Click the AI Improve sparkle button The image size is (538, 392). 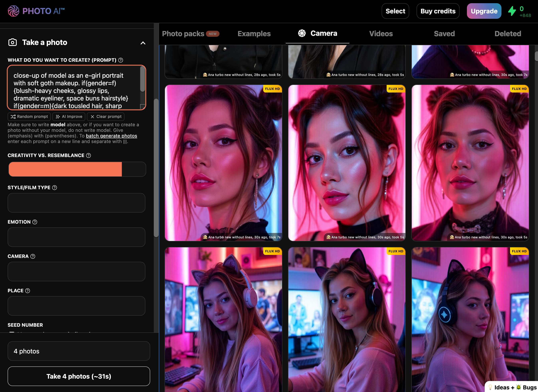click(x=69, y=116)
